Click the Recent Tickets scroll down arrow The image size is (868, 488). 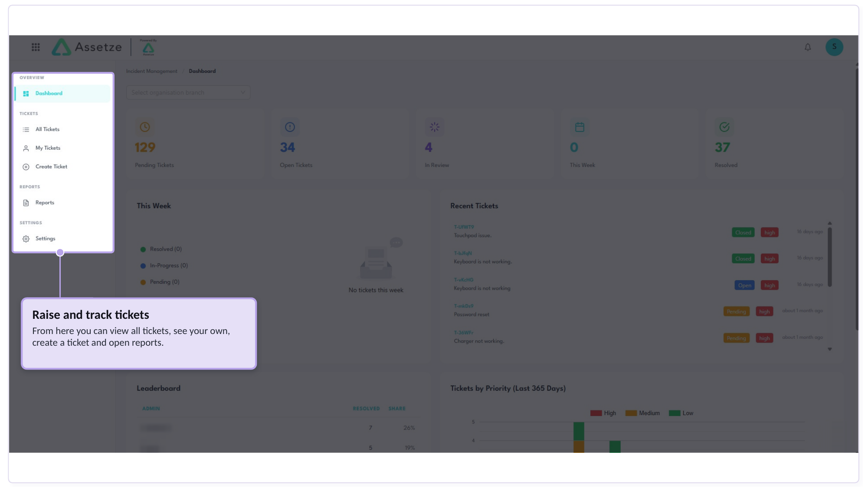pyautogui.click(x=829, y=350)
